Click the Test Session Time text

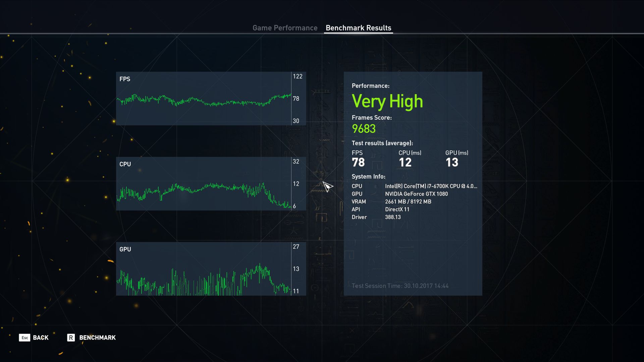400,286
